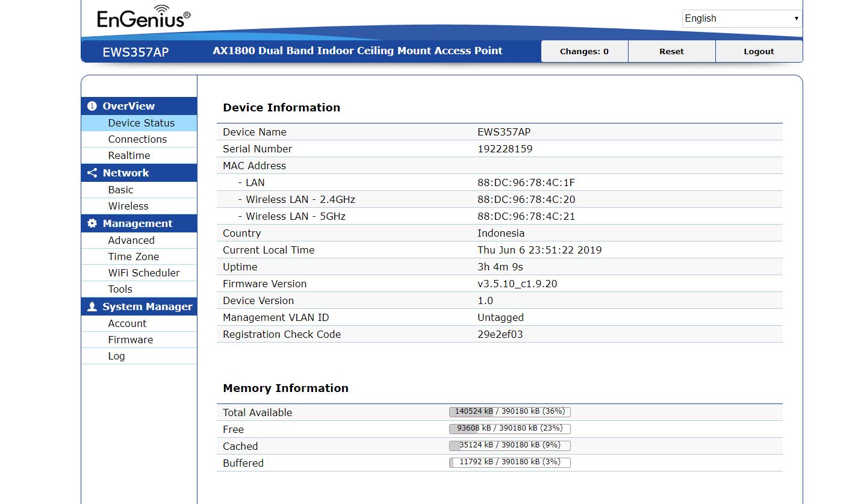The height and width of the screenshot is (504, 861).
Task: Click firmware version v3.5.10_c1.9.20
Action: [x=517, y=284]
